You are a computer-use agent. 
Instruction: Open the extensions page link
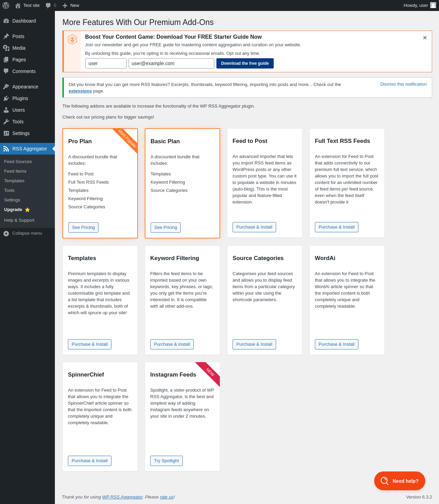[x=80, y=91]
